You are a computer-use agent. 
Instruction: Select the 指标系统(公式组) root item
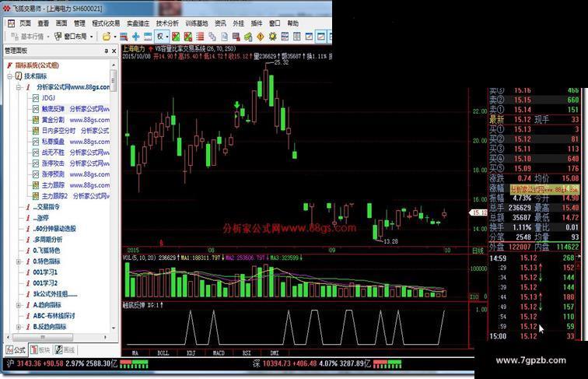click(37, 65)
